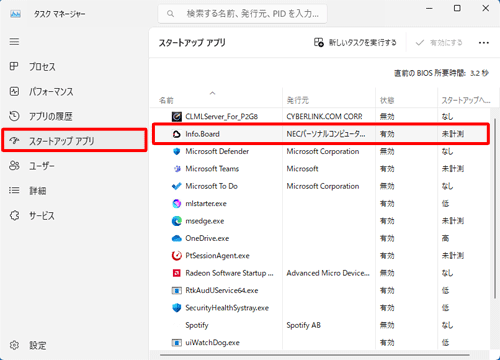
Task: Click the 設定 gear icon
Action: point(14,345)
